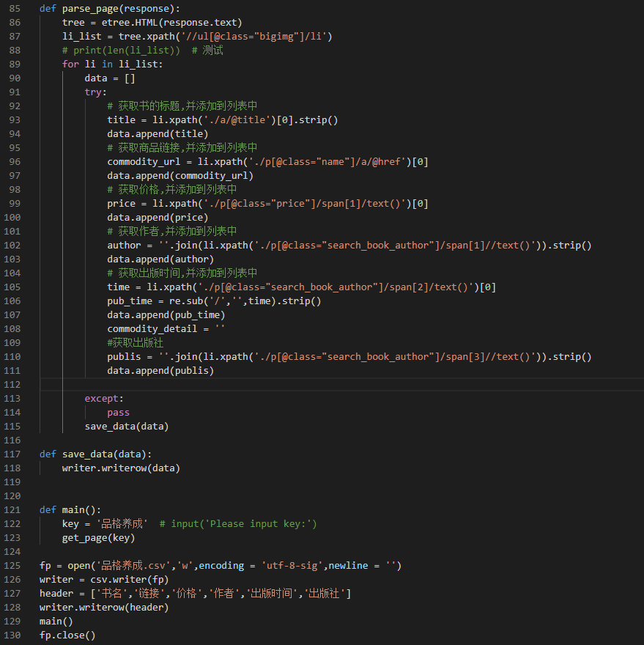Click the 'save_data(data)' call on line 115
The width and height of the screenshot is (644, 645).
point(127,427)
